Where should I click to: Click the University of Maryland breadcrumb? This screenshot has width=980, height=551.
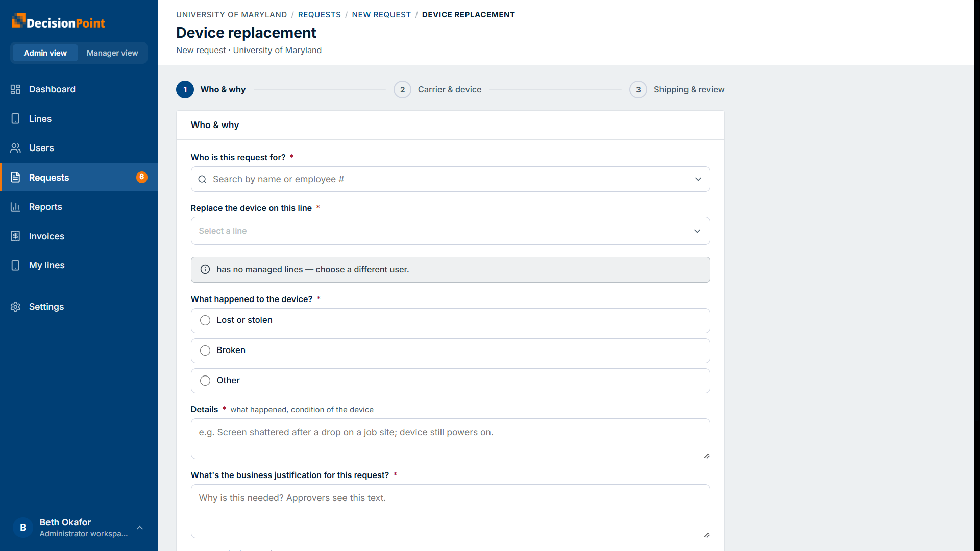[231, 15]
